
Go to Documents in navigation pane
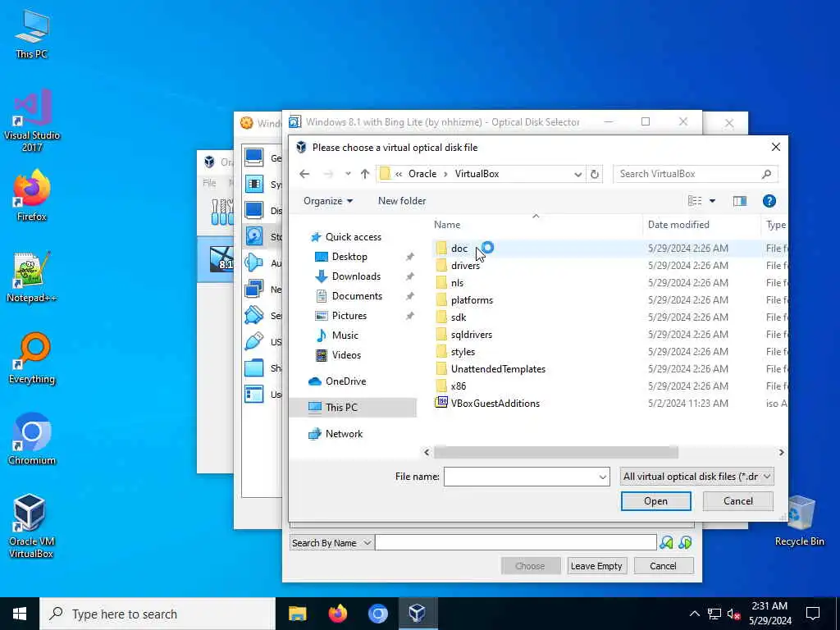(357, 296)
